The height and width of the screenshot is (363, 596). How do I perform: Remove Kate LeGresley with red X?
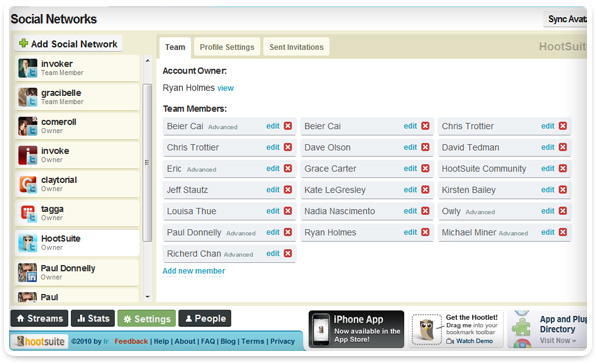tap(425, 190)
